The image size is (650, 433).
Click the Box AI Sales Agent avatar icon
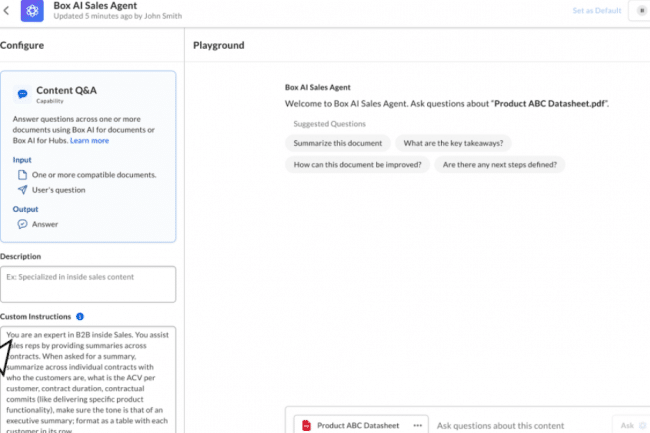point(32,10)
